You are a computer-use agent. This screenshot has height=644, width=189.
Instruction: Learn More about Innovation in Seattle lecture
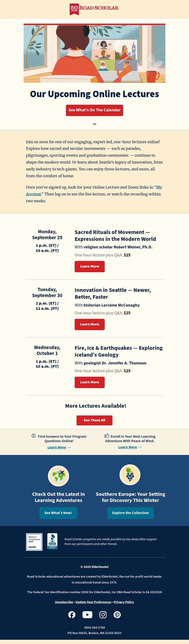(90, 324)
